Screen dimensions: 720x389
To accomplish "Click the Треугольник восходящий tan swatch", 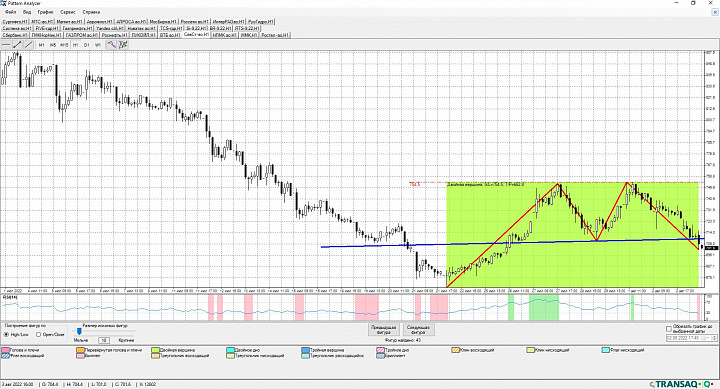I will [155, 355].
